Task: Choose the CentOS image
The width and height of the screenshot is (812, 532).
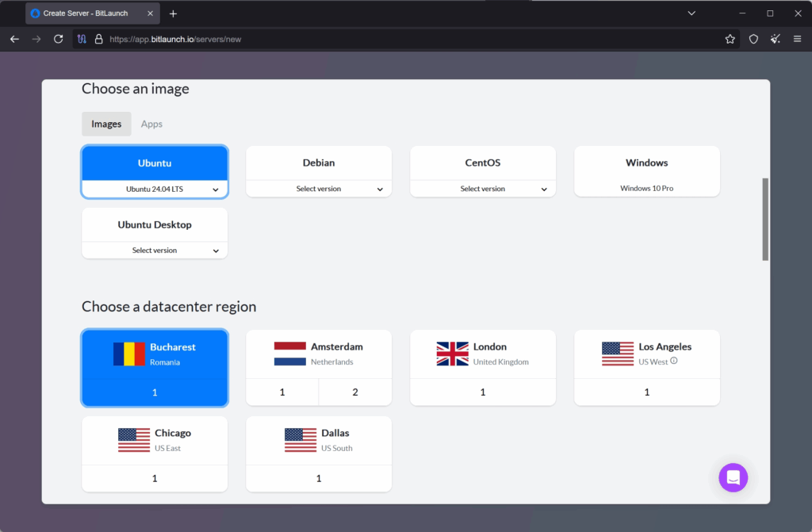Action: pos(483,163)
